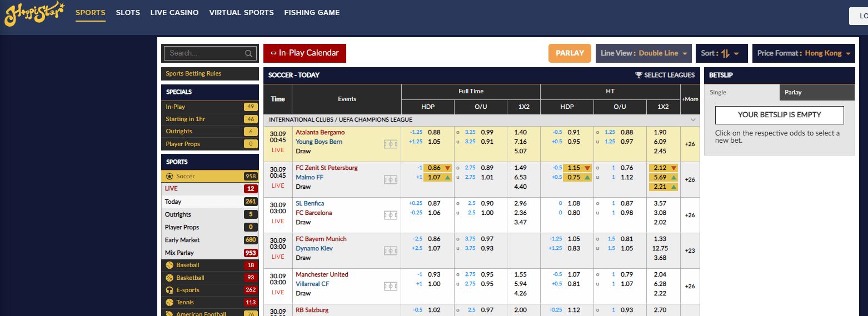The width and height of the screenshot is (868, 316).
Task: Open Sports Betting Rules
Action: [x=210, y=73]
